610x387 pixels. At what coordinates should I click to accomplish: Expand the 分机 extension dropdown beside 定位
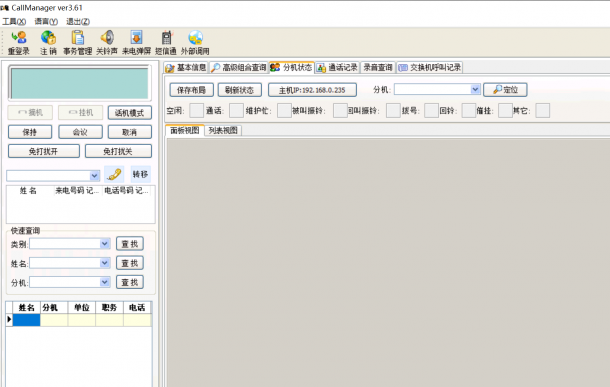click(x=475, y=89)
